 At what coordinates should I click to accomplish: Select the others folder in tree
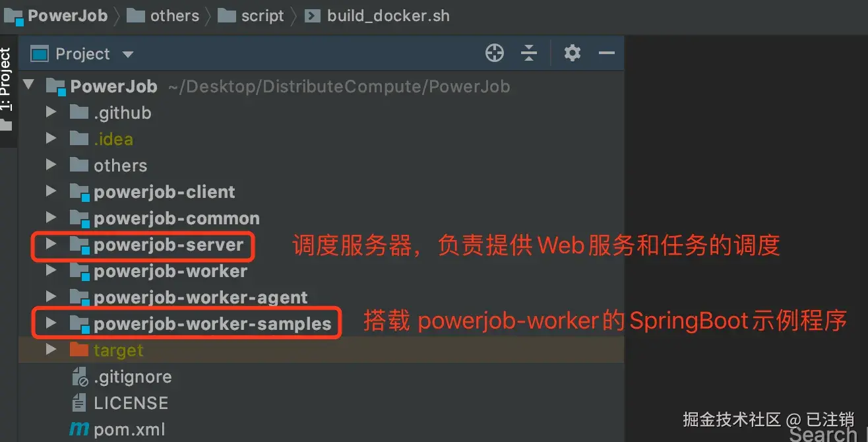(121, 166)
